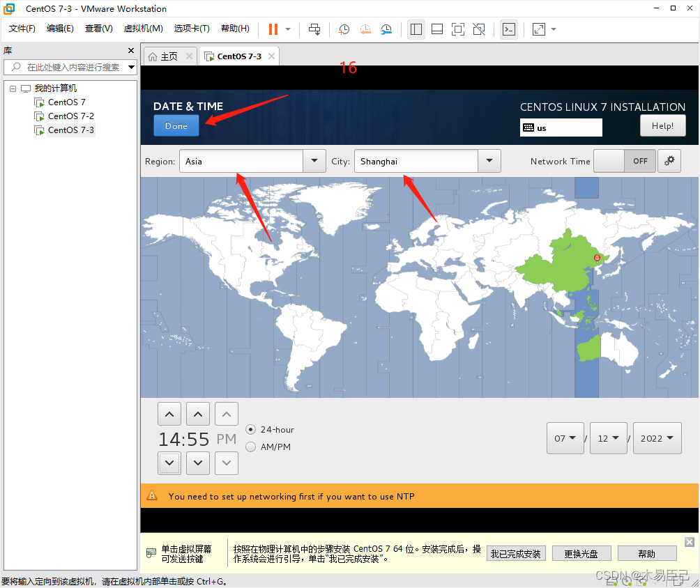Open the day 12 dropdown
Viewport: 700px width, 588px height.
(609, 438)
